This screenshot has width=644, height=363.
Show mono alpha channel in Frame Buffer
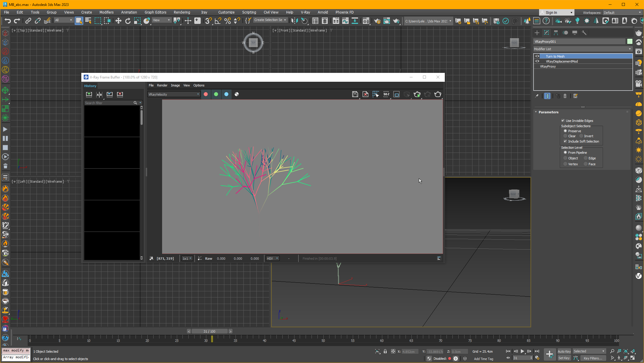[237, 94]
